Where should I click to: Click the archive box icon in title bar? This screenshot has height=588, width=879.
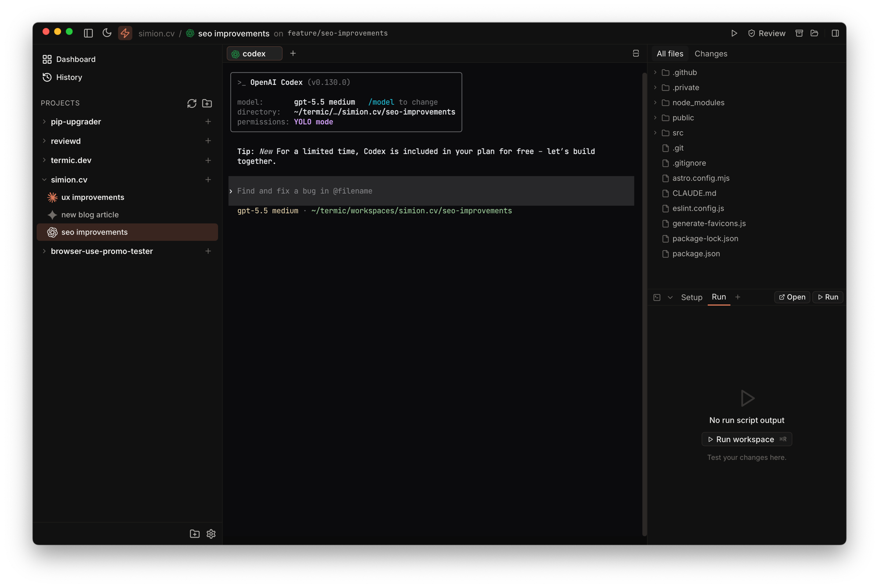(x=799, y=33)
